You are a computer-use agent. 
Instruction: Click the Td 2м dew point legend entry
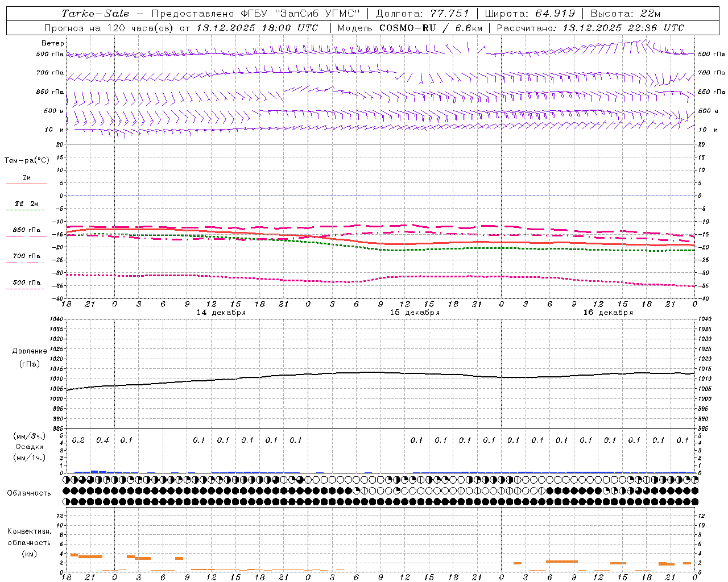point(26,203)
